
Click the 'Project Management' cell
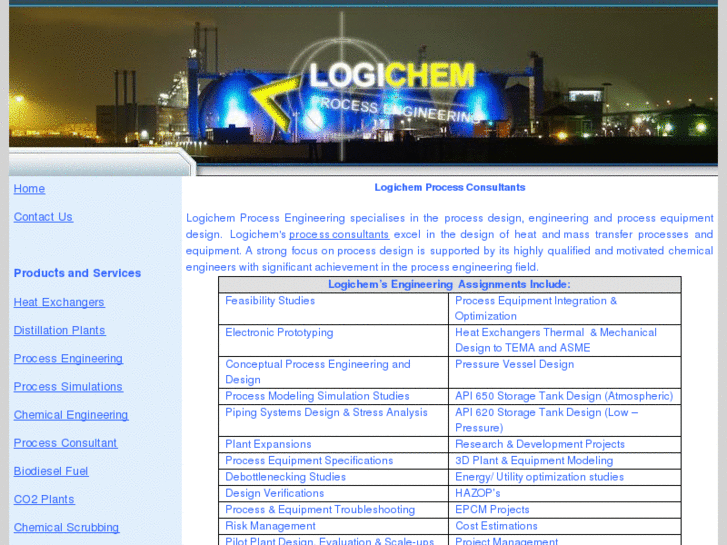coord(565,540)
